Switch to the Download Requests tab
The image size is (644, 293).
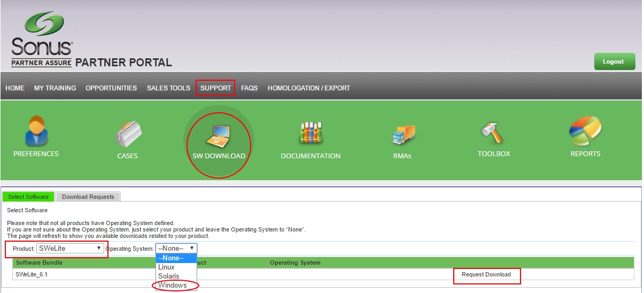coord(88,197)
